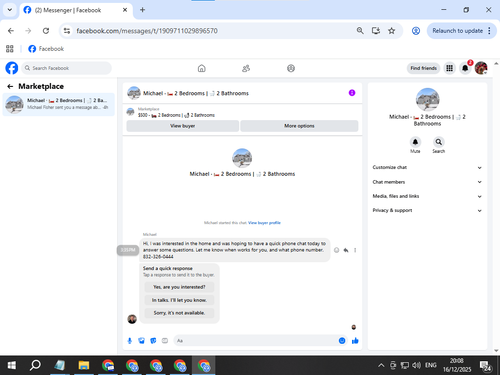500x375 pixels.
Task: Expand Customize chat section
Action: [427, 167]
